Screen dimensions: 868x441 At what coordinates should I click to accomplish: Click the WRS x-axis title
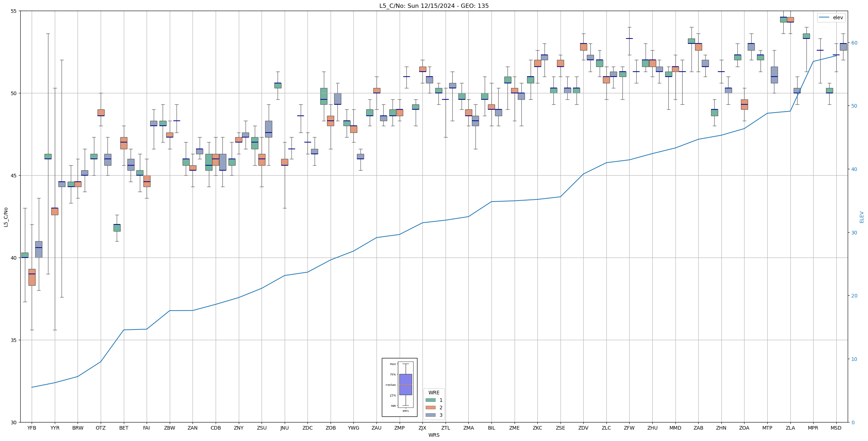(434, 435)
